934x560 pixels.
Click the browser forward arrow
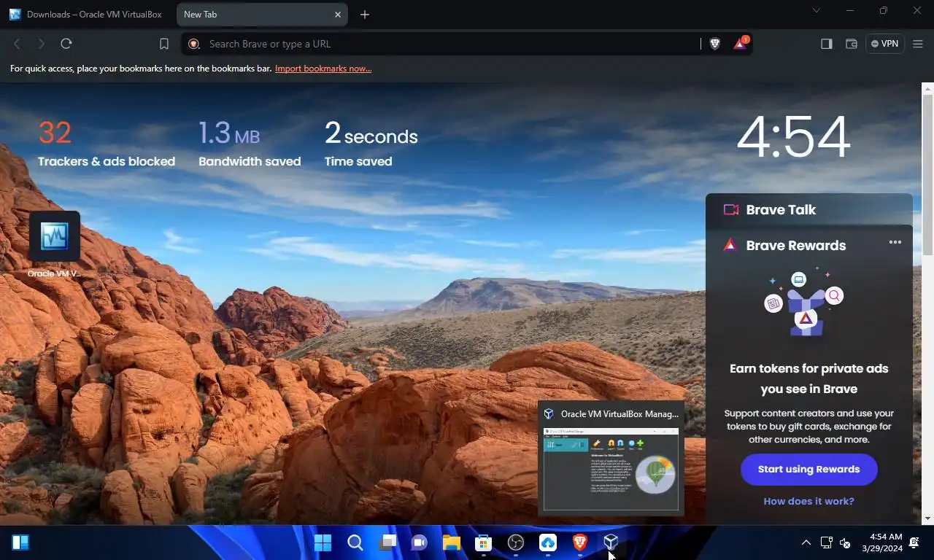(42, 44)
